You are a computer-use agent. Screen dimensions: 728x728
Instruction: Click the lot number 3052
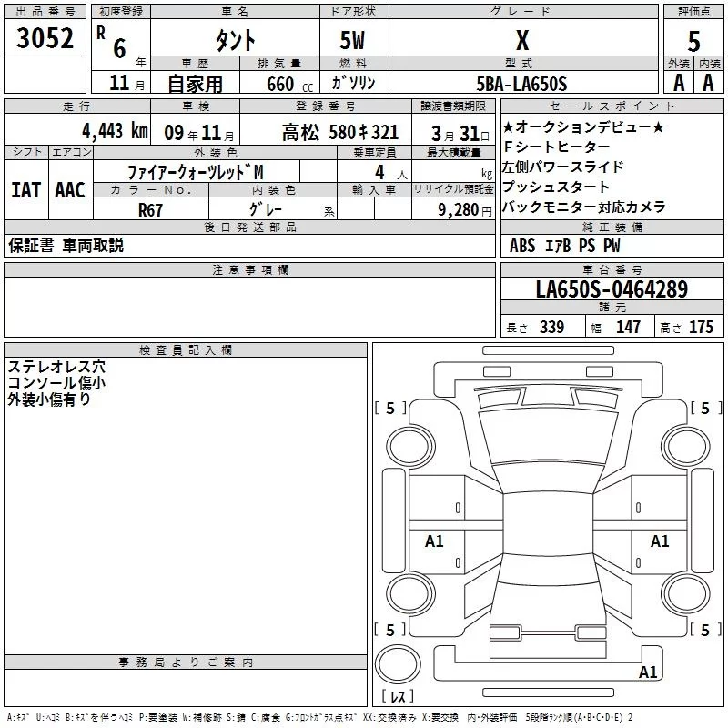pyautogui.click(x=45, y=41)
